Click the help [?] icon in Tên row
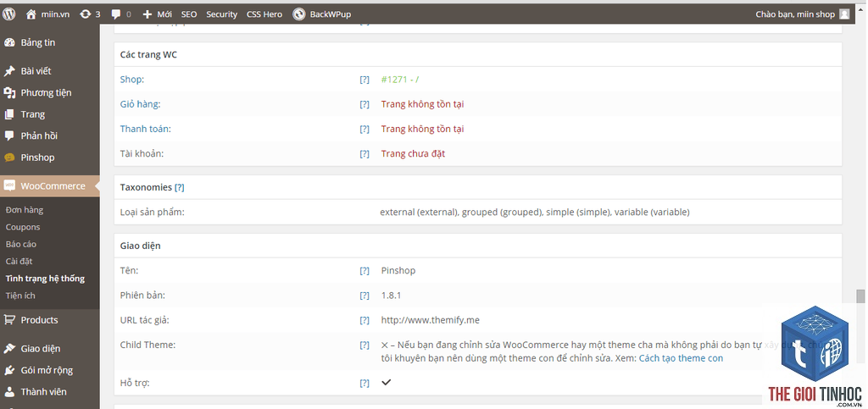This screenshot has width=868, height=409. [x=364, y=271]
